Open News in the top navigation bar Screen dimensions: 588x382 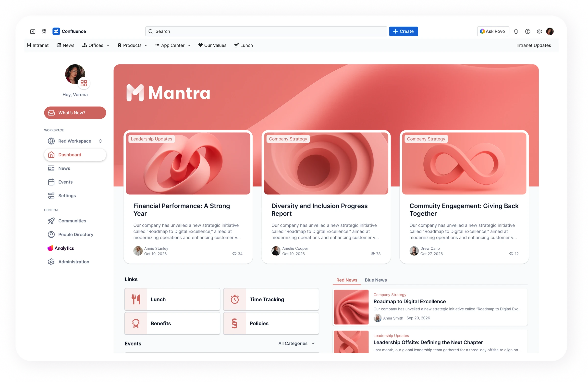65,45
